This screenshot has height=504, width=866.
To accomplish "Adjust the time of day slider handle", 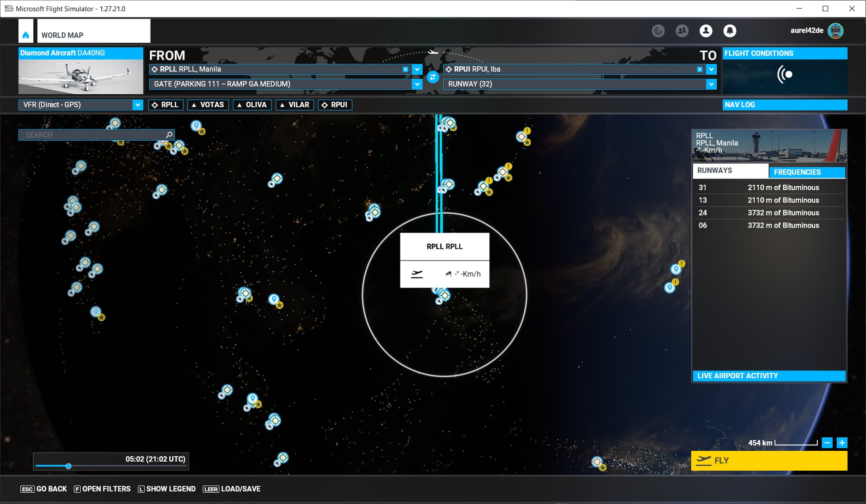I will click(69, 466).
